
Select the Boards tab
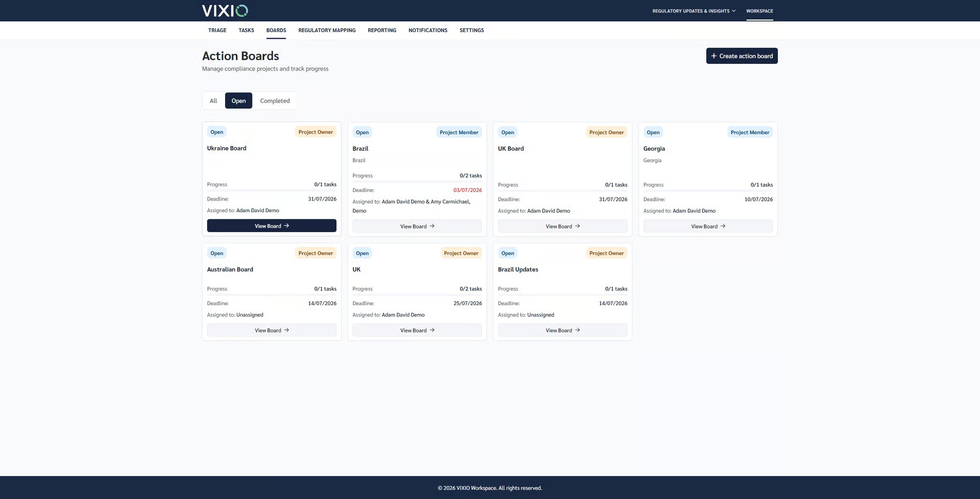click(x=276, y=30)
